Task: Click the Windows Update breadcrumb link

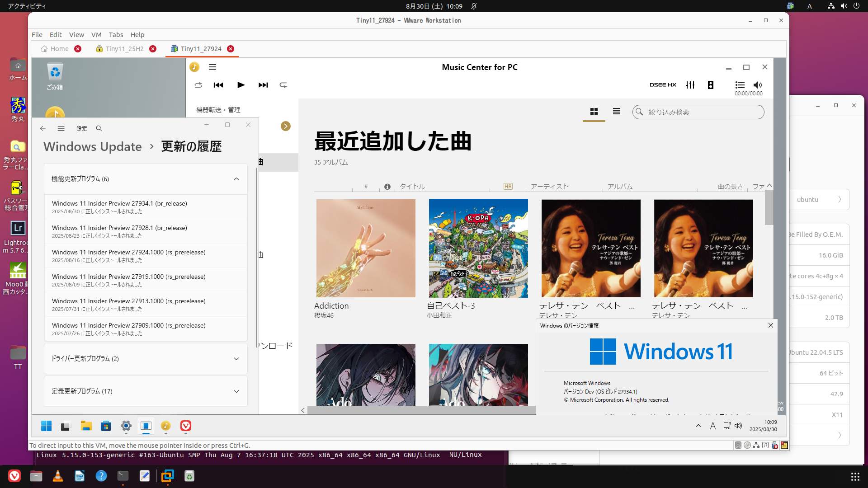Action: tap(93, 146)
